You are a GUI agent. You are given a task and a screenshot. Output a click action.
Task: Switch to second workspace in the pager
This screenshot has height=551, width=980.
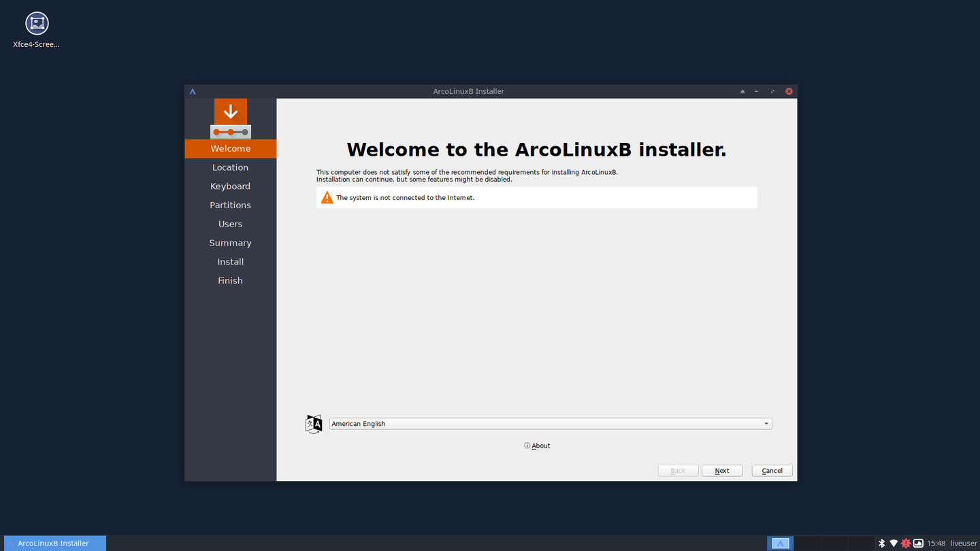click(807, 543)
